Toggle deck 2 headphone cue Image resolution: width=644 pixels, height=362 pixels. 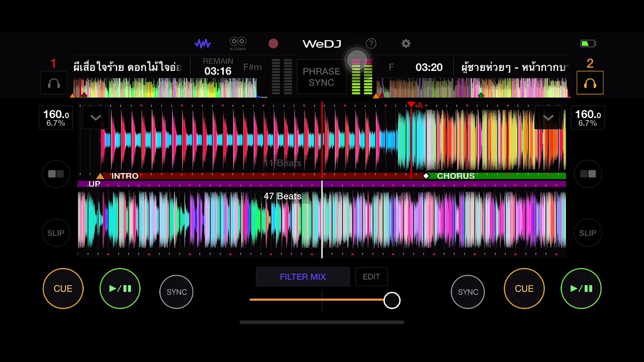pos(590,83)
